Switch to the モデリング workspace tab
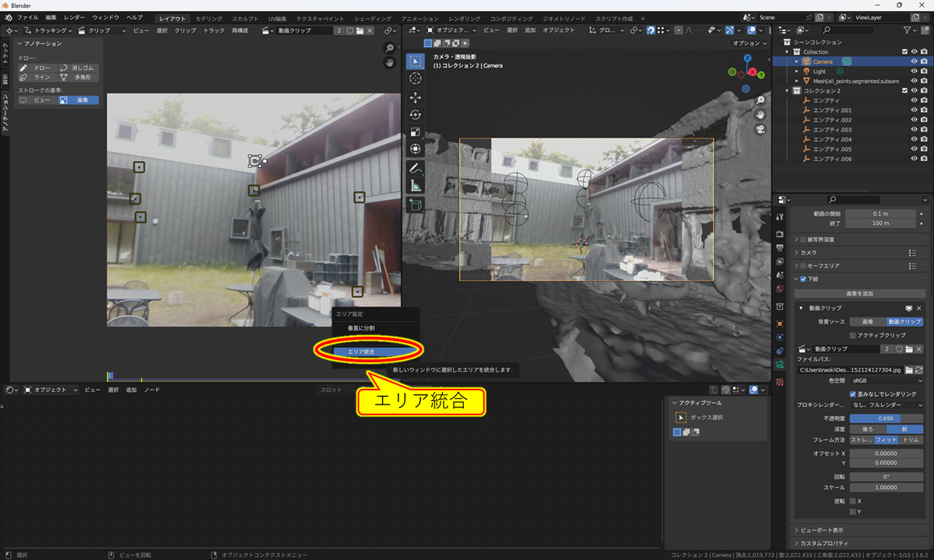 pos(208,18)
